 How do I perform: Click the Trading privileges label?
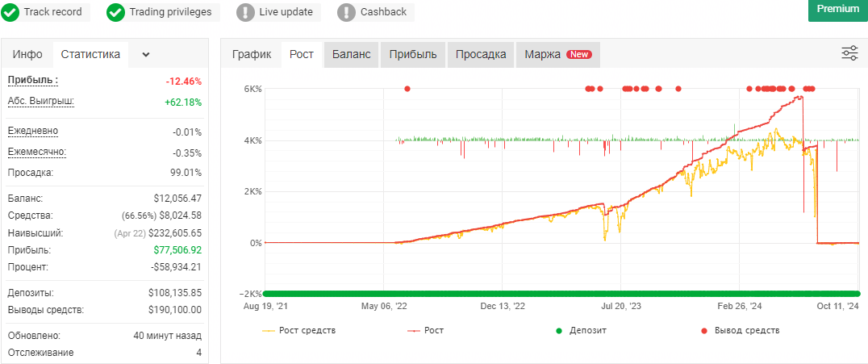point(170,11)
